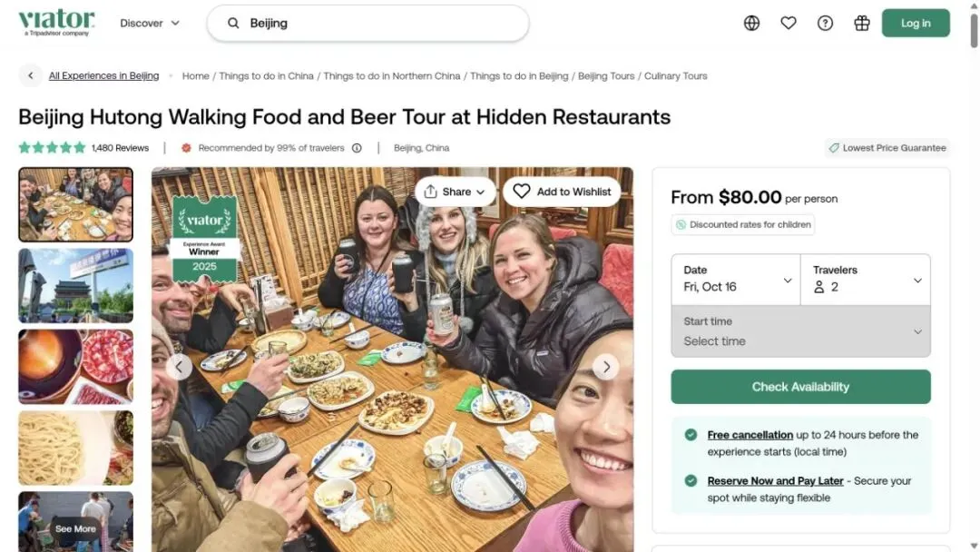
Task: Open the language and currency globe icon
Action: (751, 23)
